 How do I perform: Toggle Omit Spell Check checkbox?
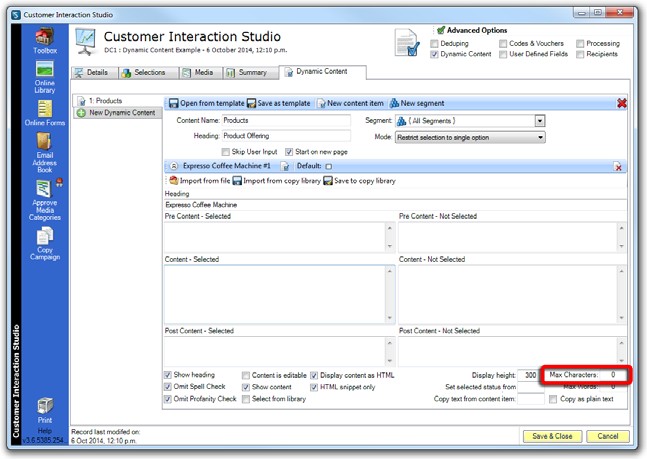coord(168,387)
